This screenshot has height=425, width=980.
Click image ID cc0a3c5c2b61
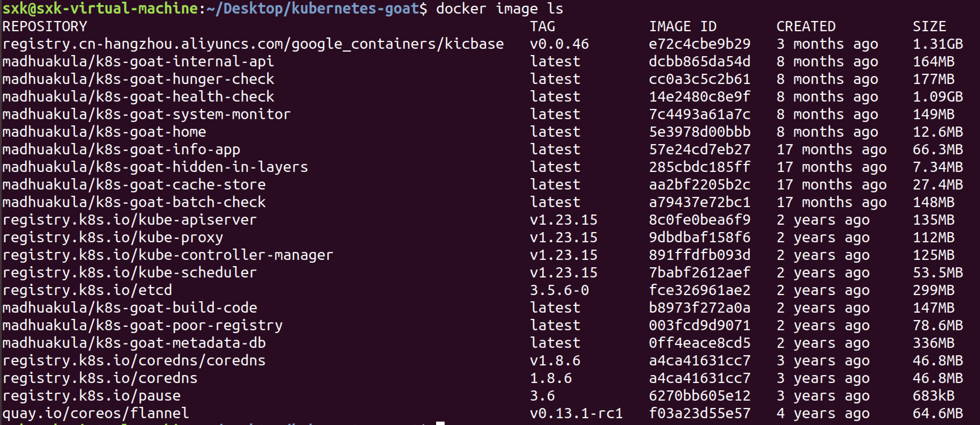pos(699,79)
